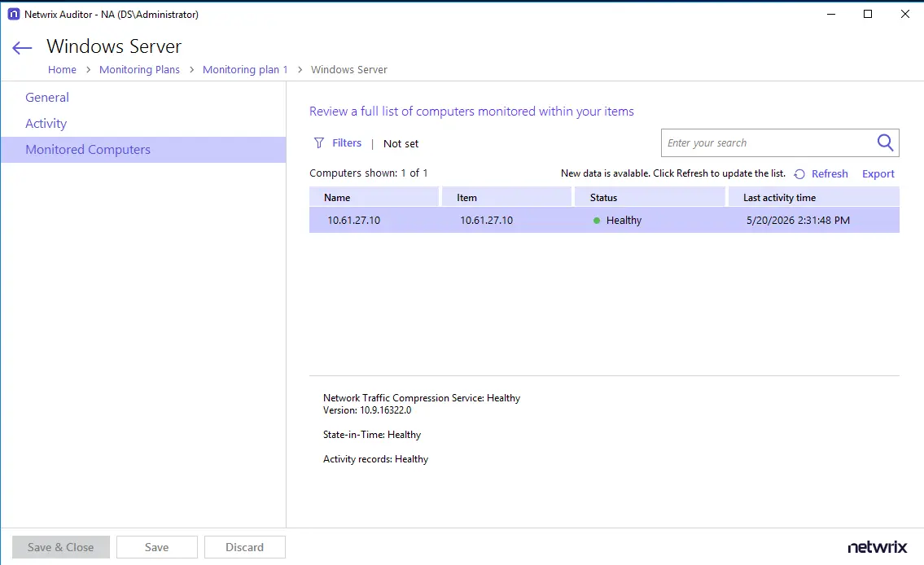
Task: Go to Monitoring Plans breadcrumb
Action: click(139, 69)
